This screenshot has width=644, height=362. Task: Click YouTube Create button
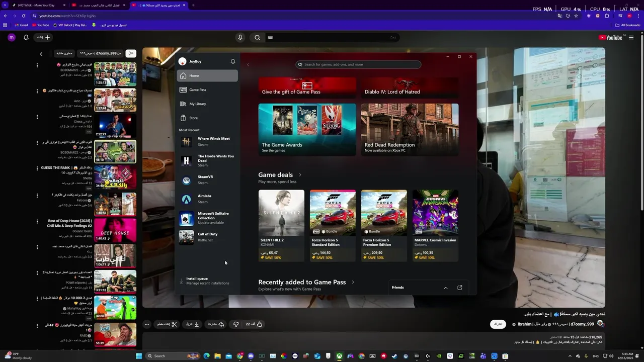coord(43,37)
